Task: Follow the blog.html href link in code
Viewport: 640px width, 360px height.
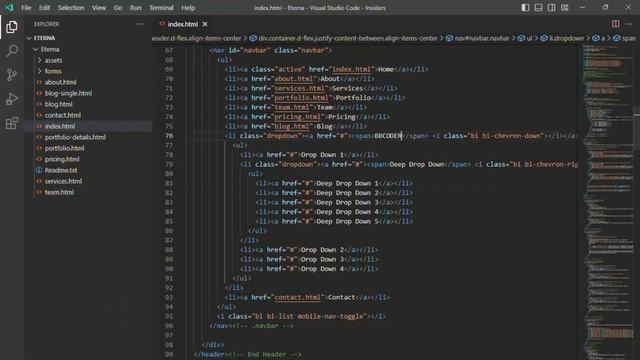Action: pyautogui.click(x=291, y=127)
